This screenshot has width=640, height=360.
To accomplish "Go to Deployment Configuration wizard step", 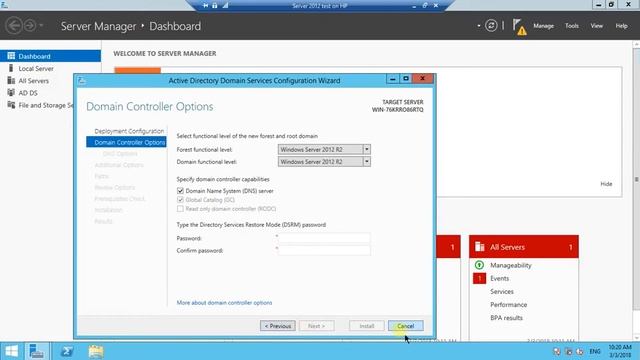I will click(x=129, y=131).
